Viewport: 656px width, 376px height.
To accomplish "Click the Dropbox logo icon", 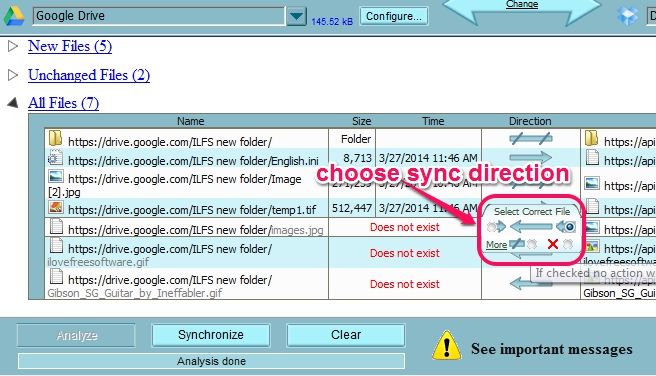I will point(628,15).
